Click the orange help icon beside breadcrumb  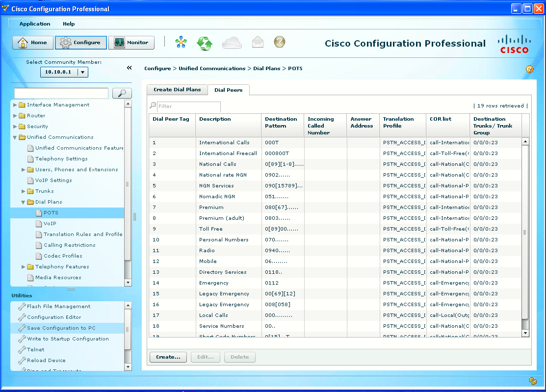click(x=530, y=69)
